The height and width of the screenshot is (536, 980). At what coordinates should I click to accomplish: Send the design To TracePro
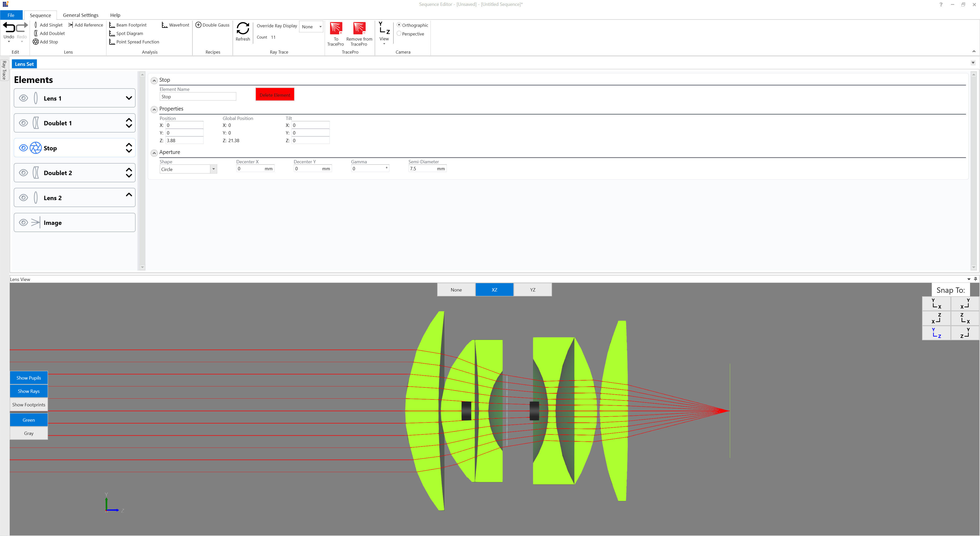[335, 33]
